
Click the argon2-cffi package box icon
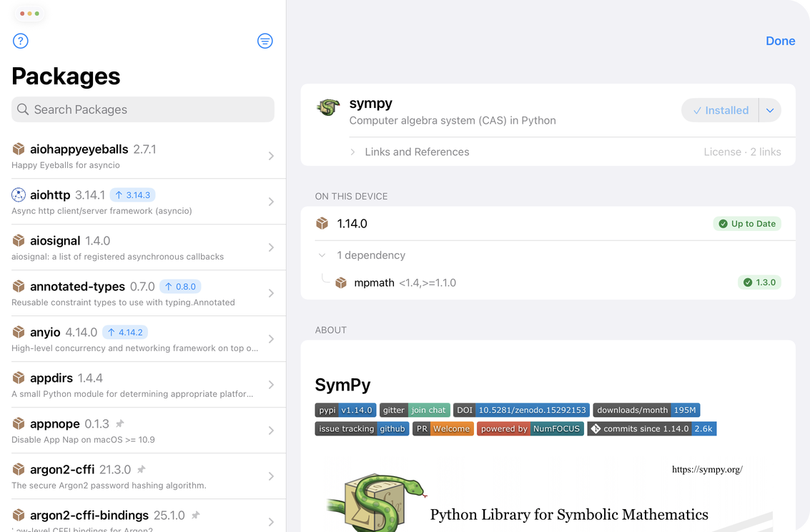click(x=19, y=470)
